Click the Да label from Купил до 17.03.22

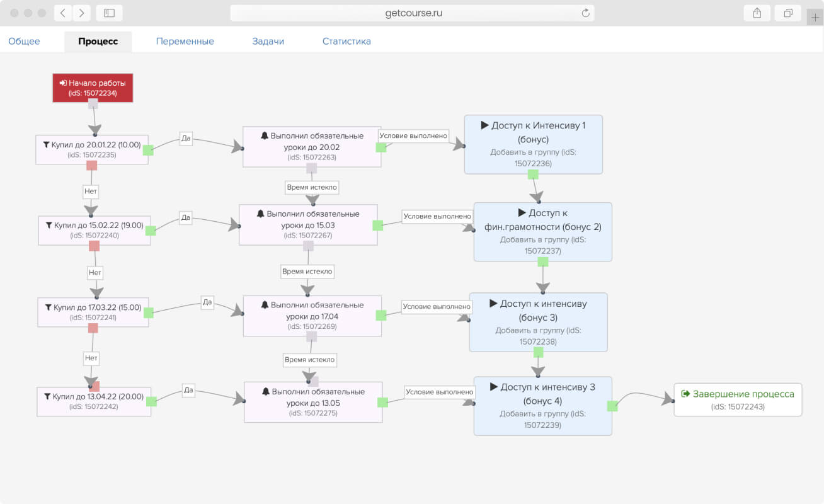[207, 302]
